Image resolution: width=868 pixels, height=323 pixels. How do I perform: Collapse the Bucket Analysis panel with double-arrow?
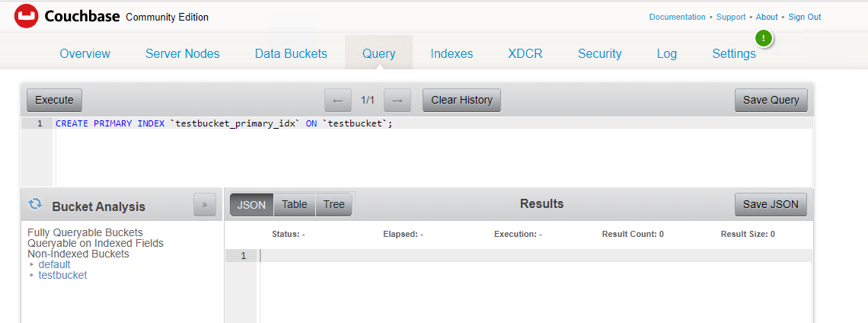pos(204,205)
